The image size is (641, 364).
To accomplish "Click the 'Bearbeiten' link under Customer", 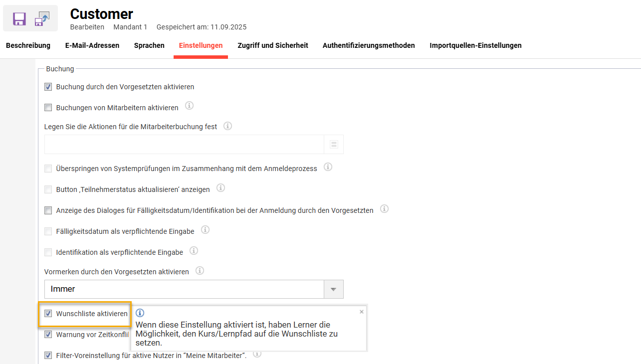I will (x=87, y=27).
